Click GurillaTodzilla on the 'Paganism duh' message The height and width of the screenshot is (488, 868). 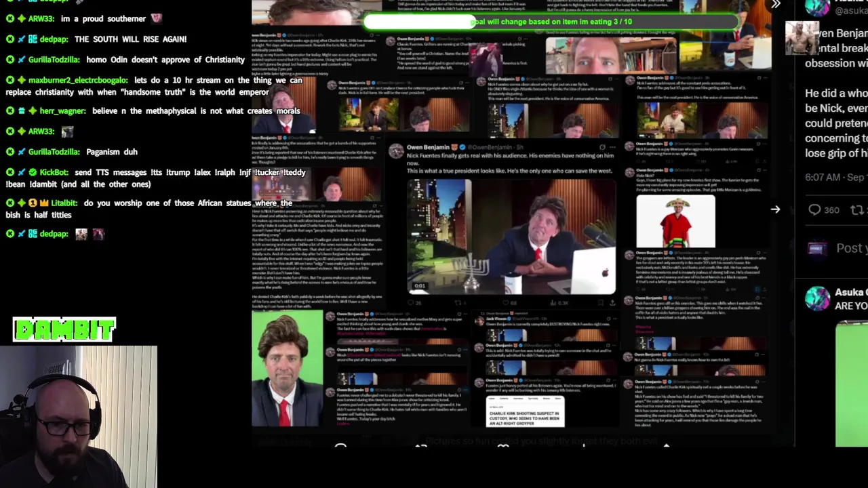(x=54, y=152)
